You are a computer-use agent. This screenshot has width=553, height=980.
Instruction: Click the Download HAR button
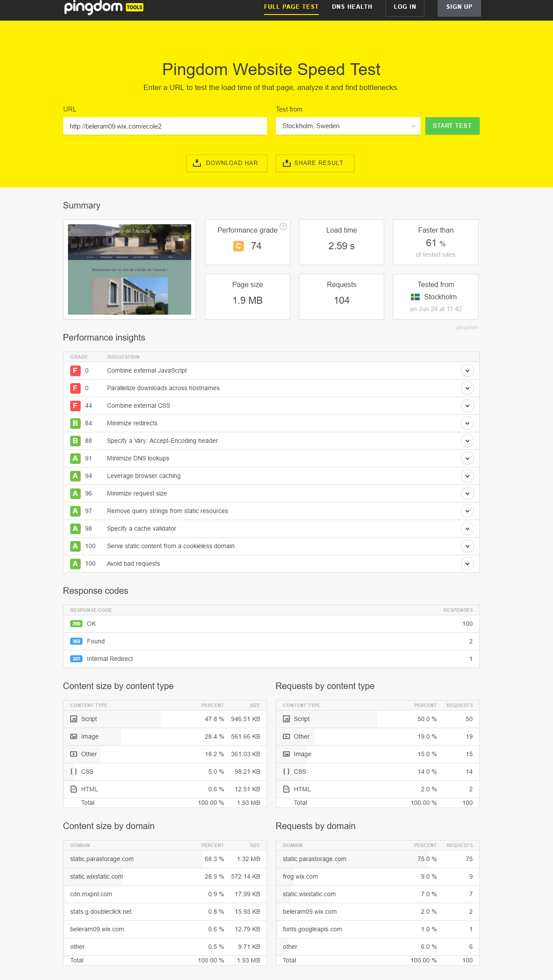pyautogui.click(x=227, y=163)
